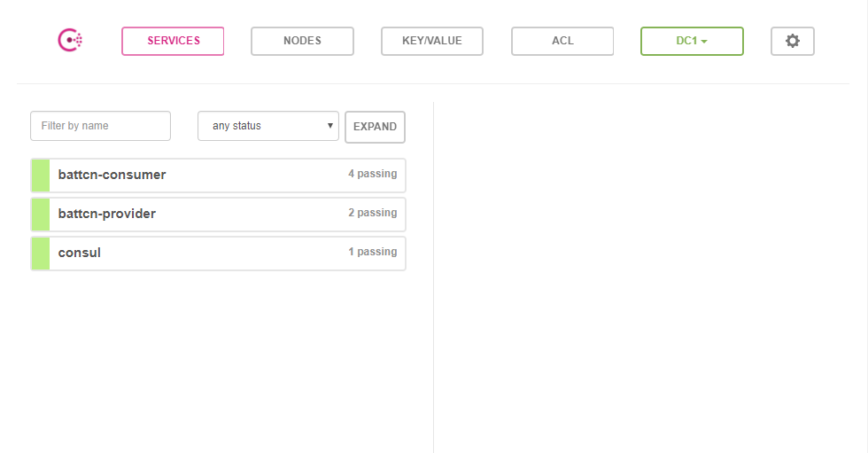The width and height of the screenshot is (868, 453).
Task: Focus the Filter by name field
Action: [100, 126]
